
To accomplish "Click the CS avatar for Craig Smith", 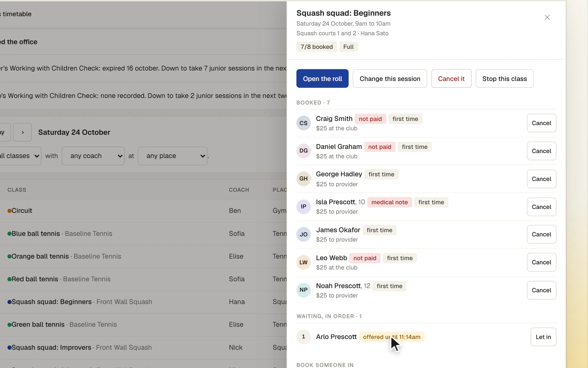I will [x=304, y=123].
